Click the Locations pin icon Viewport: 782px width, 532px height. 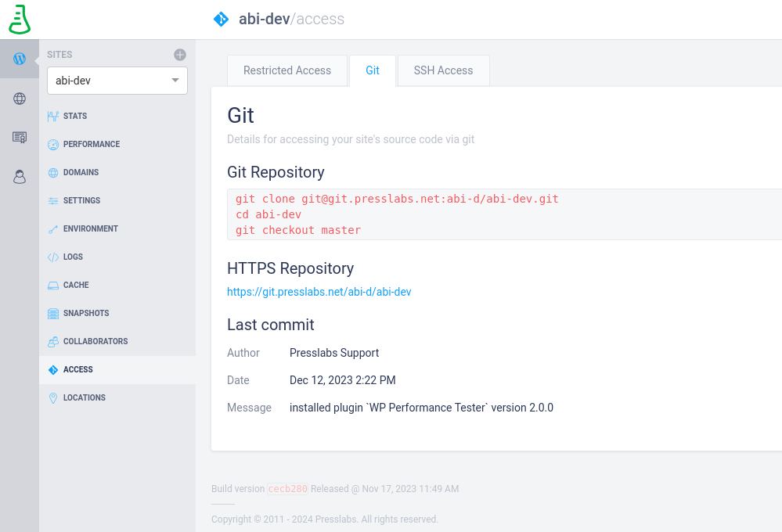(53, 398)
